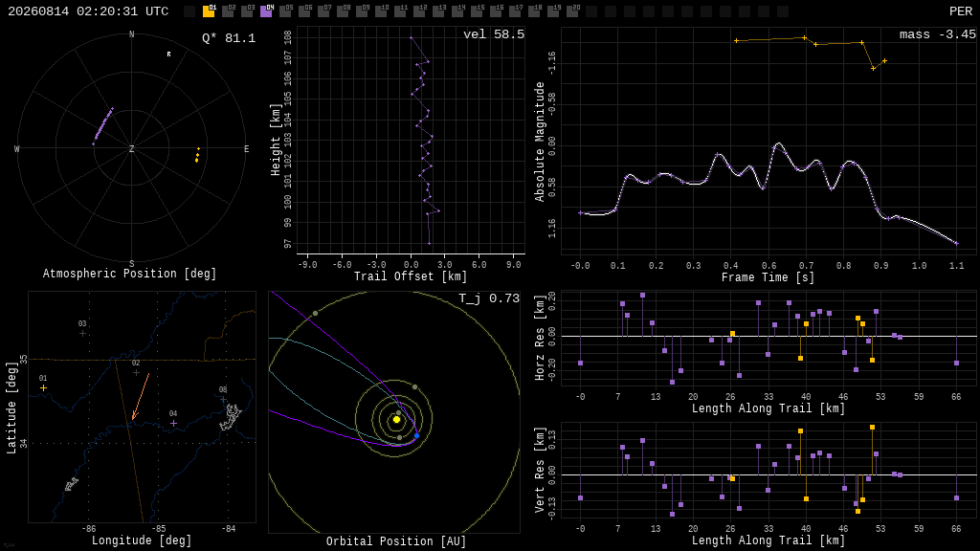Screen dimensions: 980x551
Task: Click the Frame Time [s] axis title
Action: click(x=768, y=276)
